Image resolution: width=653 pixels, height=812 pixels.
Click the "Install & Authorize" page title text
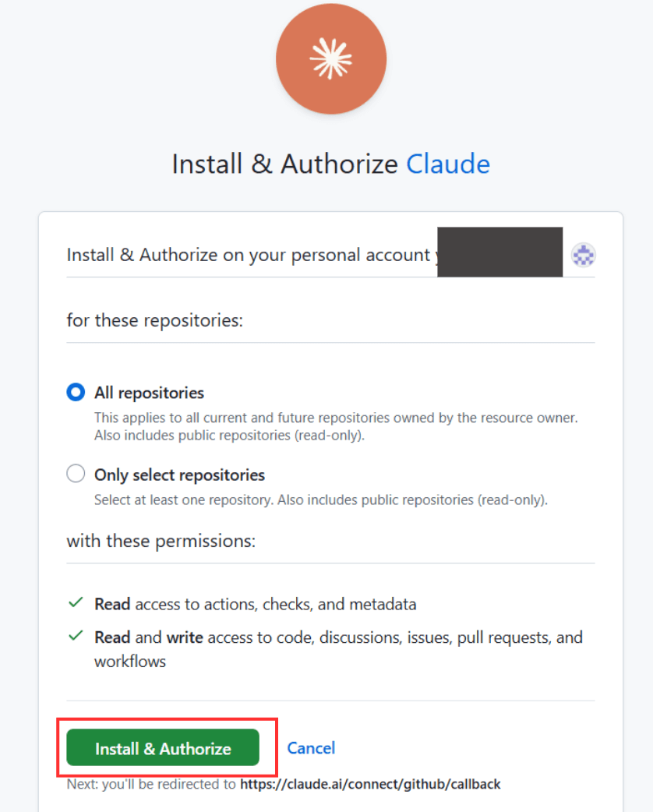(284, 164)
